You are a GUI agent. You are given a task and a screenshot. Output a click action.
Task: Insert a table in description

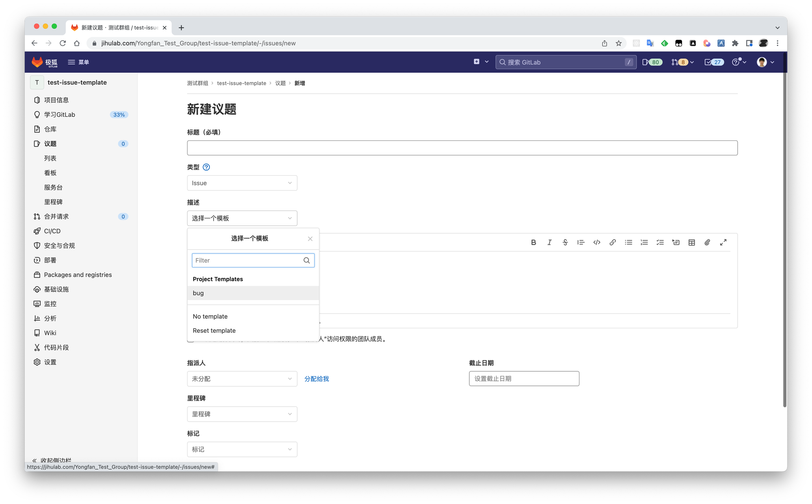692,242
